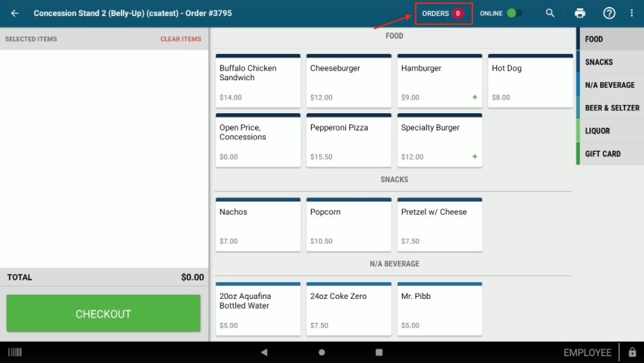The width and height of the screenshot is (644, 363).
Task: Tap the Android recent apps square
Action: tap(379, 352)
